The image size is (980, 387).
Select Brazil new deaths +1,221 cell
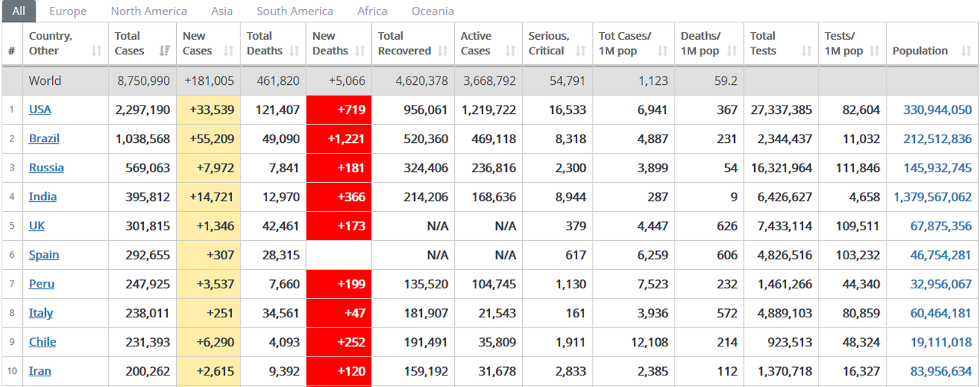pos(338,138)
